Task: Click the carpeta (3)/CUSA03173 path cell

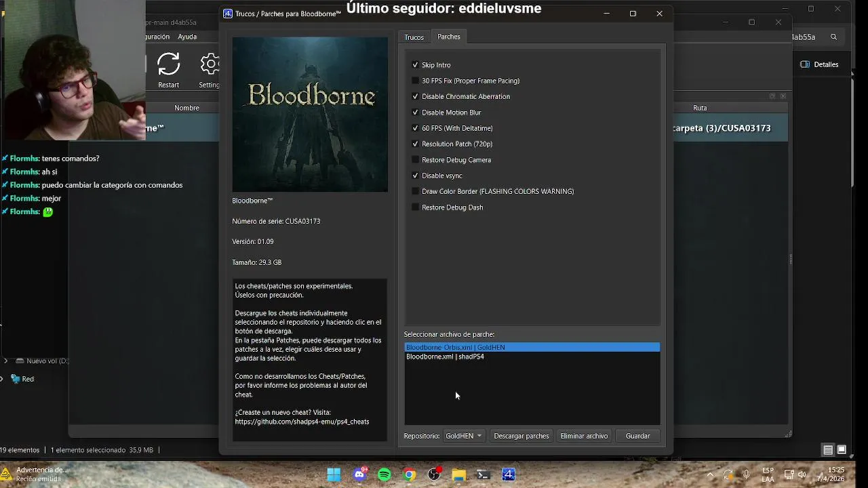Action: pos(730,128)
